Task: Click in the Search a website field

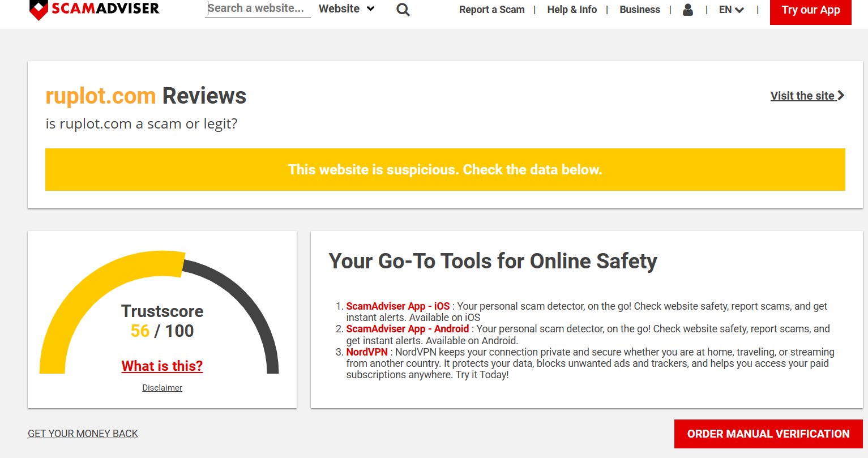Action: click(x=257, y=8)
